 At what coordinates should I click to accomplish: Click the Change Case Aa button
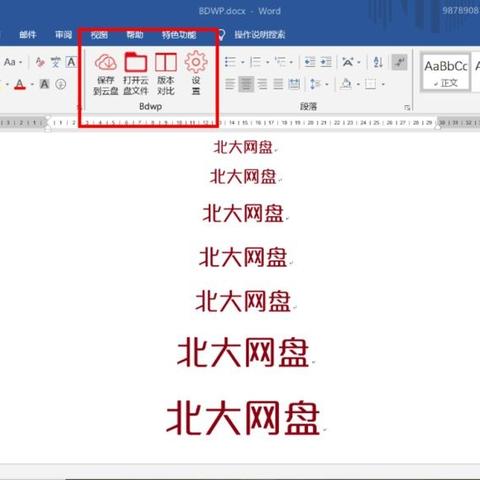(x=10, y=62)
